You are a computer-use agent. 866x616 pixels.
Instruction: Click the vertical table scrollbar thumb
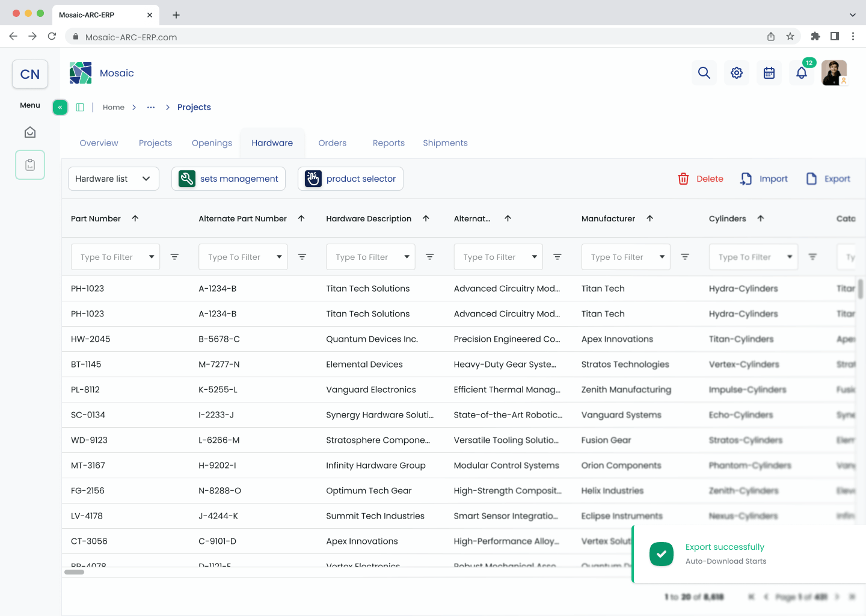861,288
